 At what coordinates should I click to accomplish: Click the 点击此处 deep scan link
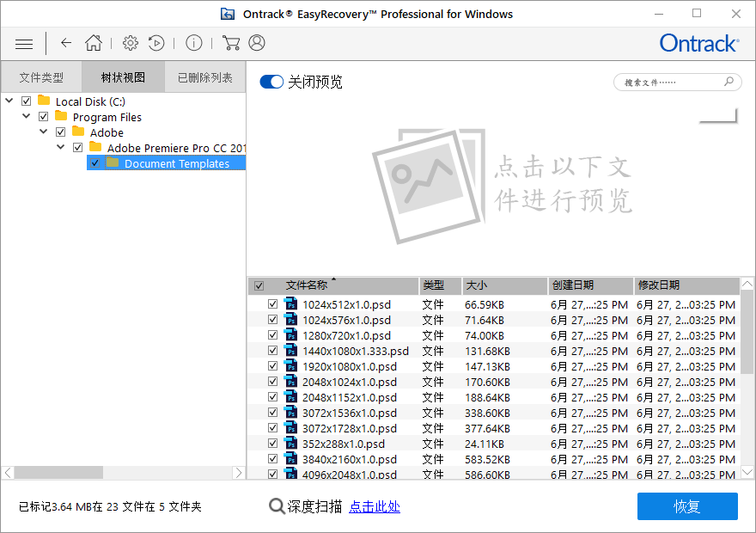375,506
